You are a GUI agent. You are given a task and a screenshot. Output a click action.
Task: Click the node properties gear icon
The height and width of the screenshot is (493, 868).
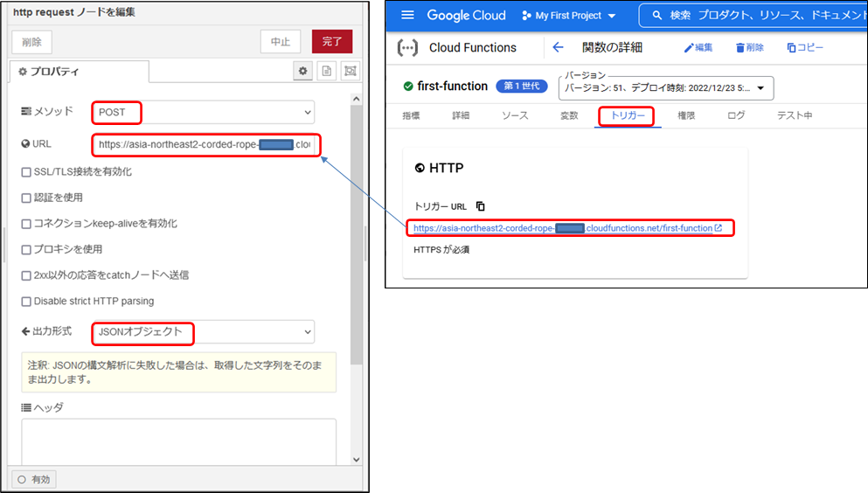click(303, 72)
